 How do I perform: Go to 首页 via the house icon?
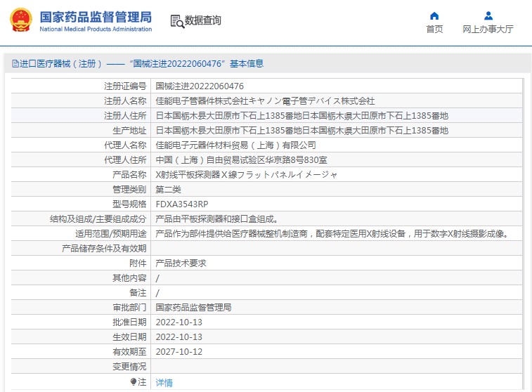click(434, 15)
